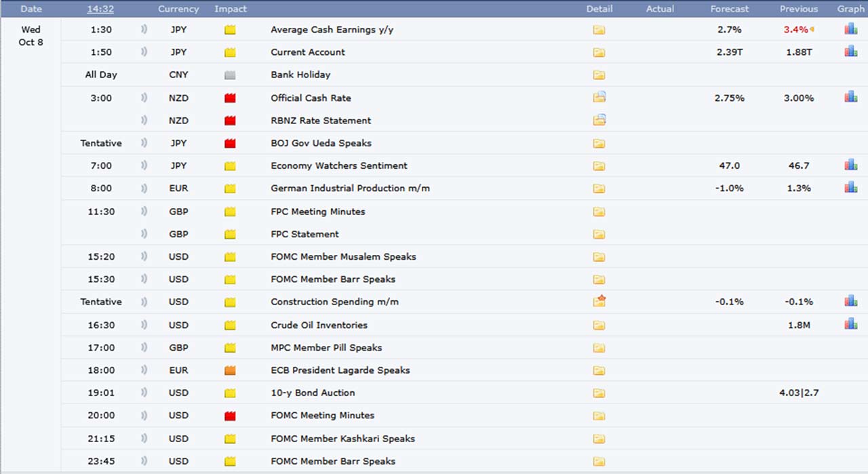This screenshot has width=868, height=474.
Task: Click the red impact icon for FOMC Meeting Minutes
Action: coord(230,416)
